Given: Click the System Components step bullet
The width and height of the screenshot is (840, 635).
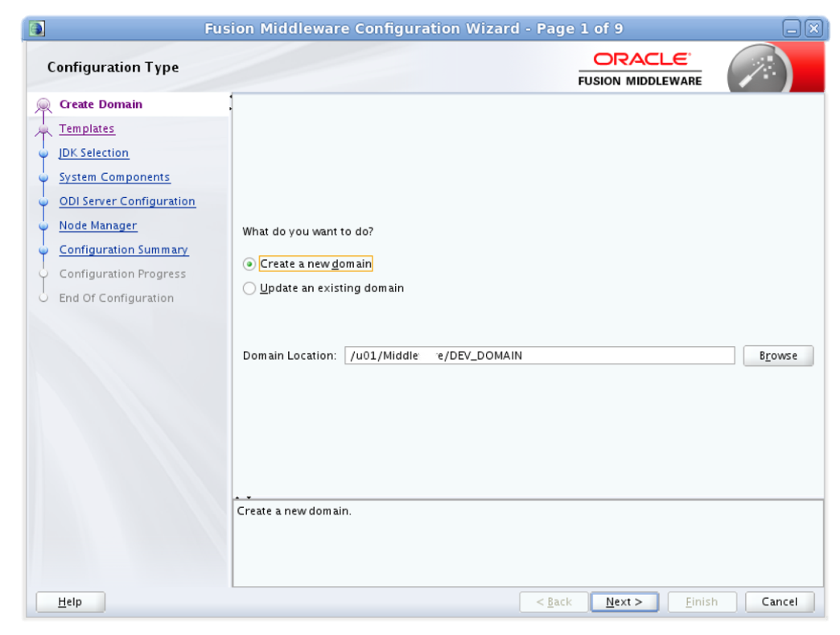Looking at the screenshot, I should click(x=44, y=178).
